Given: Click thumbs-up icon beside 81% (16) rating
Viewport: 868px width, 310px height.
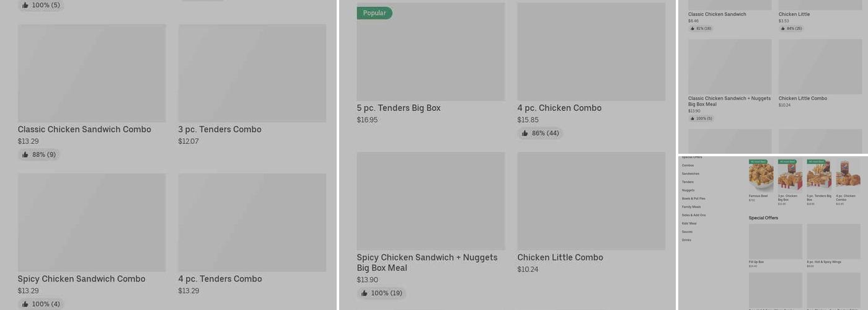Looking at the screenshot, I should pos(693,29).
